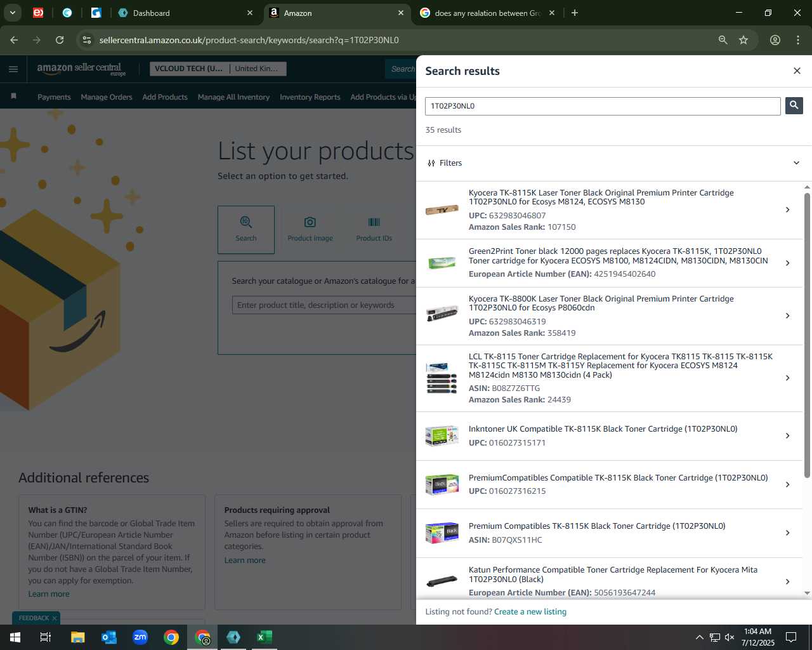Viewport: 812px width, 650px height.
Task: Click the muted volume icon in system tray
Action: [x=730, y=637]
